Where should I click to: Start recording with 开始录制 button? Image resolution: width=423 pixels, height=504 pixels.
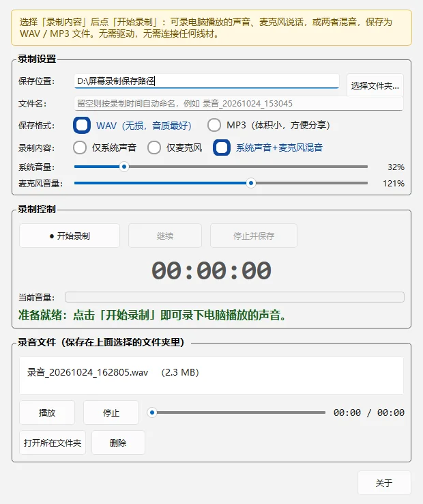click(x=70, y=236)
